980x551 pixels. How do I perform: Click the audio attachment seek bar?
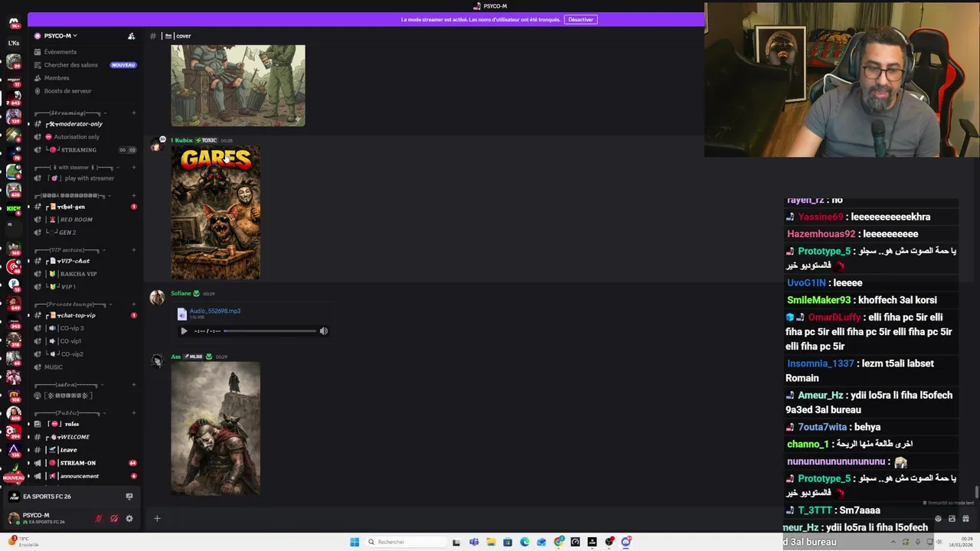click(x=270, y=331)
